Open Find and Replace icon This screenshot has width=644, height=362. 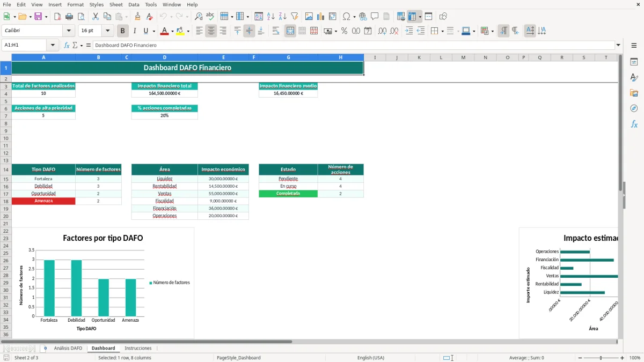click(199, 17)
